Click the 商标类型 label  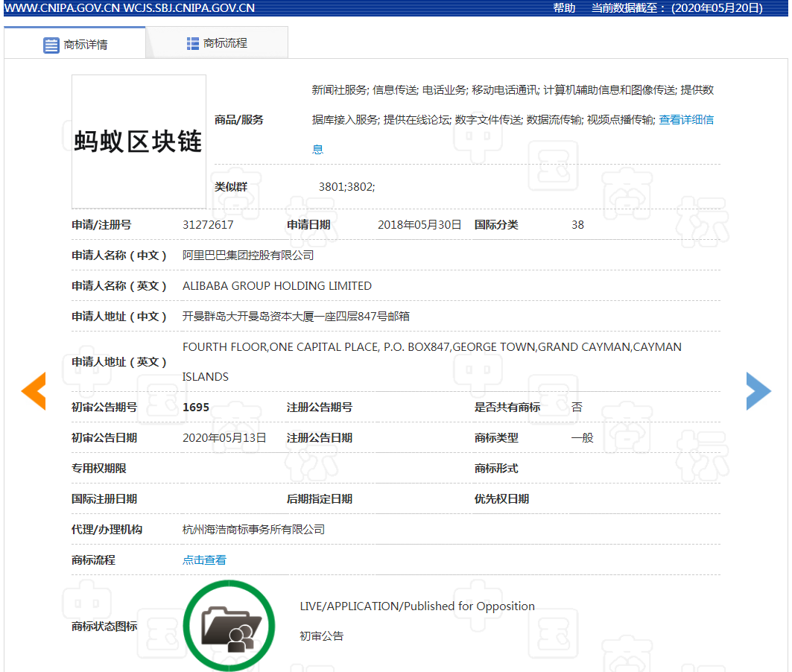point(496,438)
